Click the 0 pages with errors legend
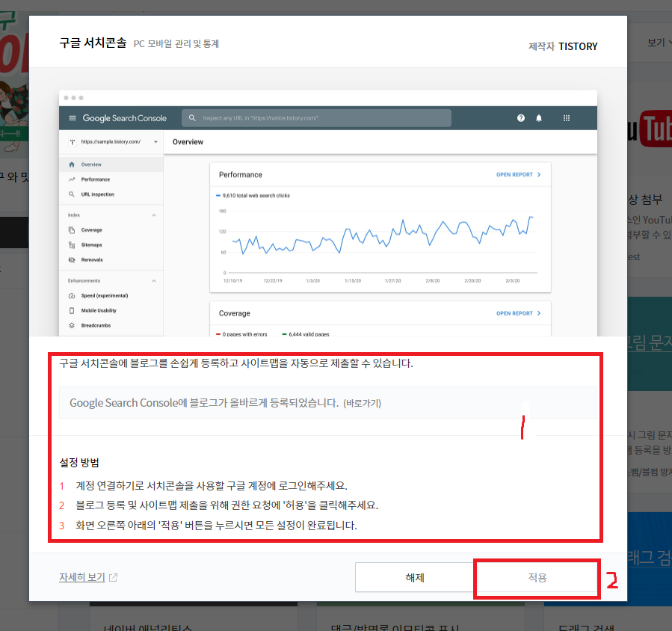This screenshot has width=672, height=631. [241, 334]
